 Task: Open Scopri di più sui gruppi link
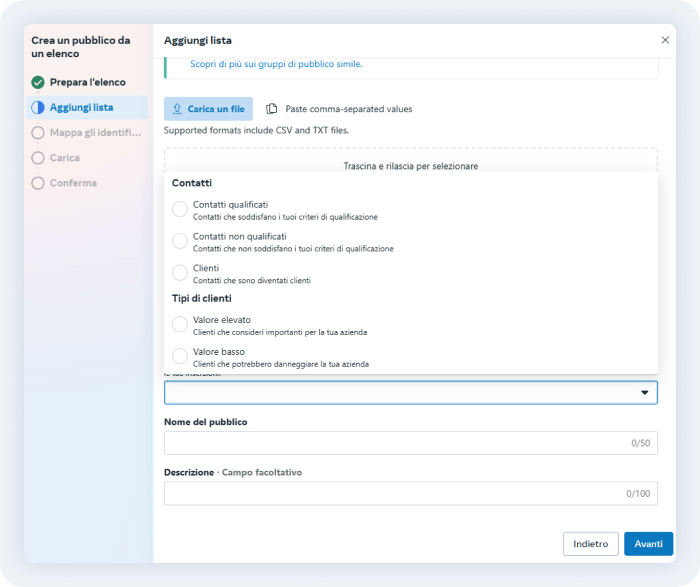point(276,64)
